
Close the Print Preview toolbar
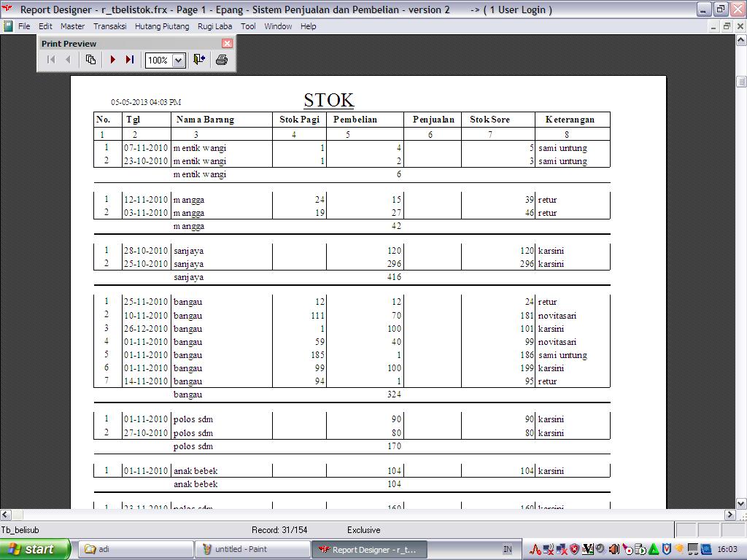[x=227, y=44]
